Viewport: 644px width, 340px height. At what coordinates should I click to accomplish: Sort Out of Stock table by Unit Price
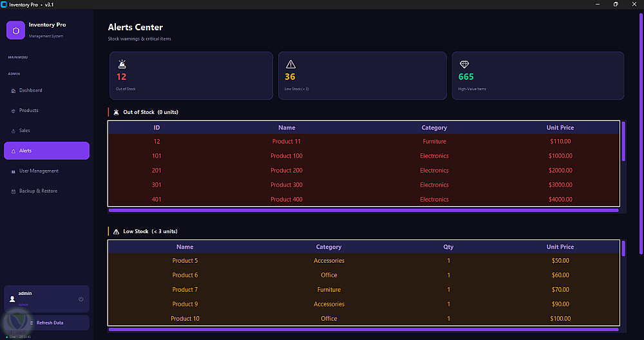(x=560, y=127)
